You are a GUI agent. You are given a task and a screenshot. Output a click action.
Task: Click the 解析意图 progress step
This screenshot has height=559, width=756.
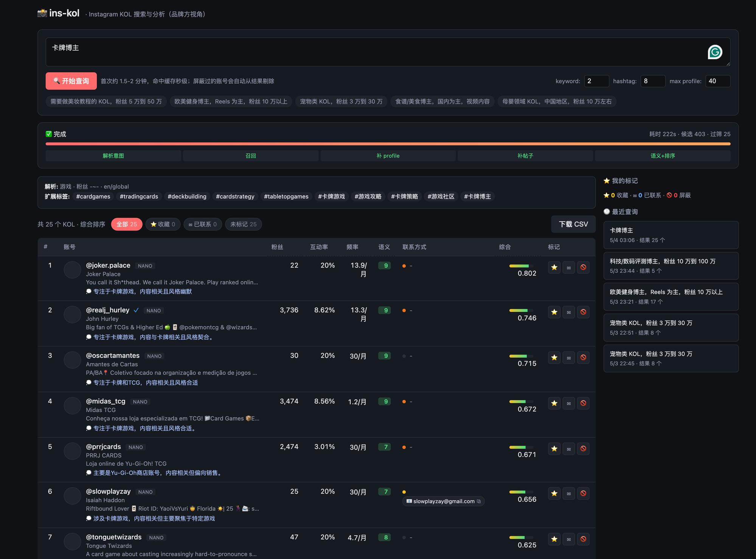click(113, 156)
